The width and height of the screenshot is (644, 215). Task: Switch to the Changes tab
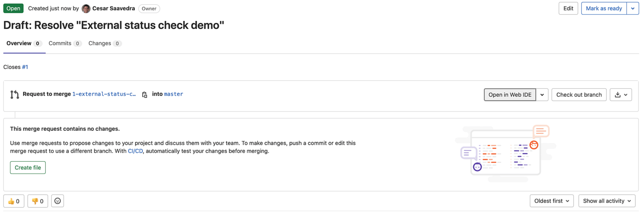point(104,43)
